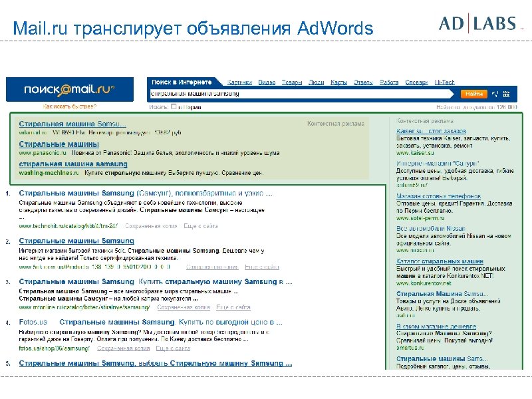Click the advanced search tools icon beside Найти
This screenshot has width=532, height=399.
click(x=495, y=94)
